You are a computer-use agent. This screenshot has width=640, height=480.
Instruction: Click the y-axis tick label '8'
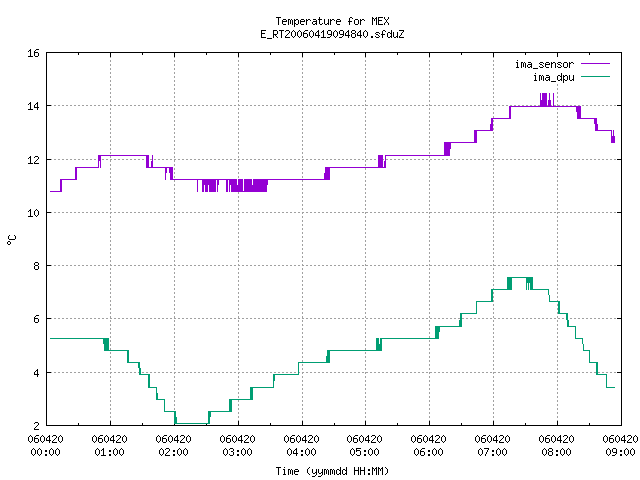point(36,266)
